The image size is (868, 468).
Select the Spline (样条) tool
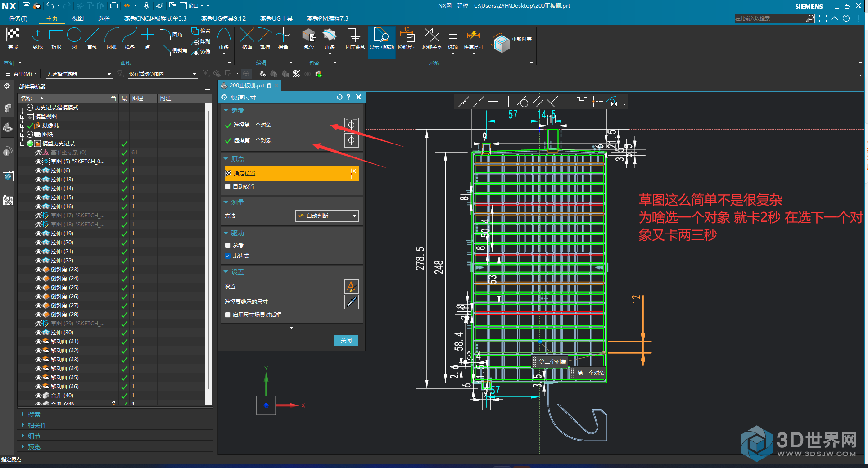[x=129, y=35]
